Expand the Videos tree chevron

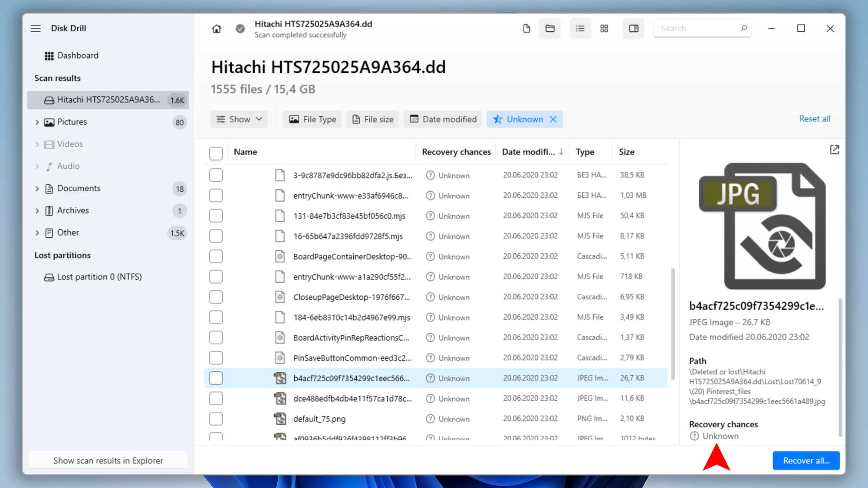point(37,144)
